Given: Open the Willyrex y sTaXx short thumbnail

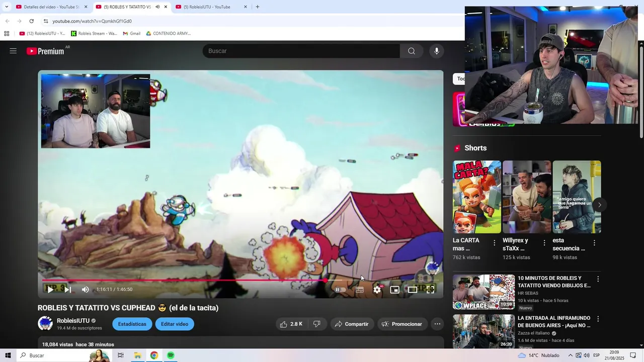Looking at the screenshot, I should click(x=527, y=197).
